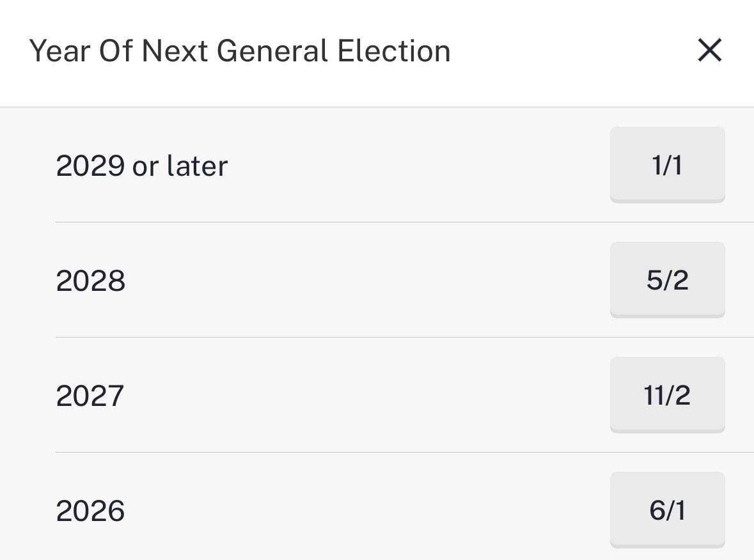Dismiss the market with the X icon
Viewport: 754px width, 560px height.
coord(710,51)
